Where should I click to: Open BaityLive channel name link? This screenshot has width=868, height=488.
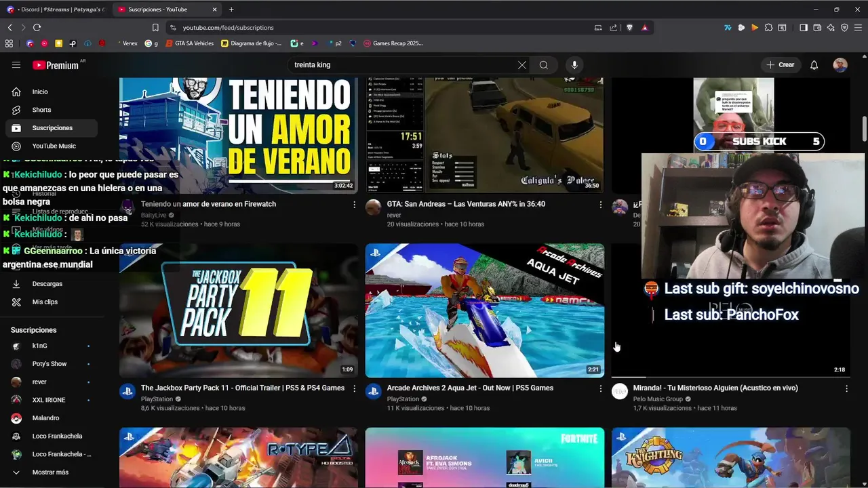(154, 216)
